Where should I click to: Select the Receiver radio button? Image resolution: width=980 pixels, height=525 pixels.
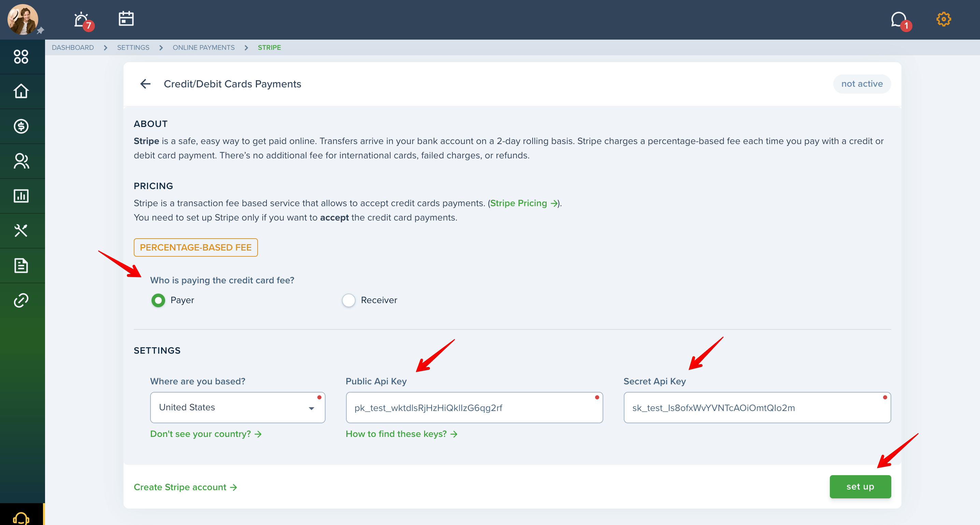(348, 300)
